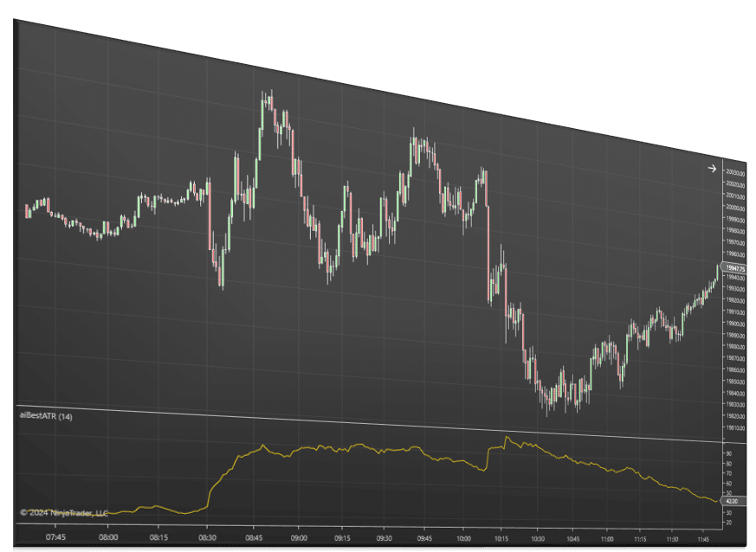Select the 19947.75 current price marker
This screenshot has height=552, width=756.
click(x=733, y=268)
